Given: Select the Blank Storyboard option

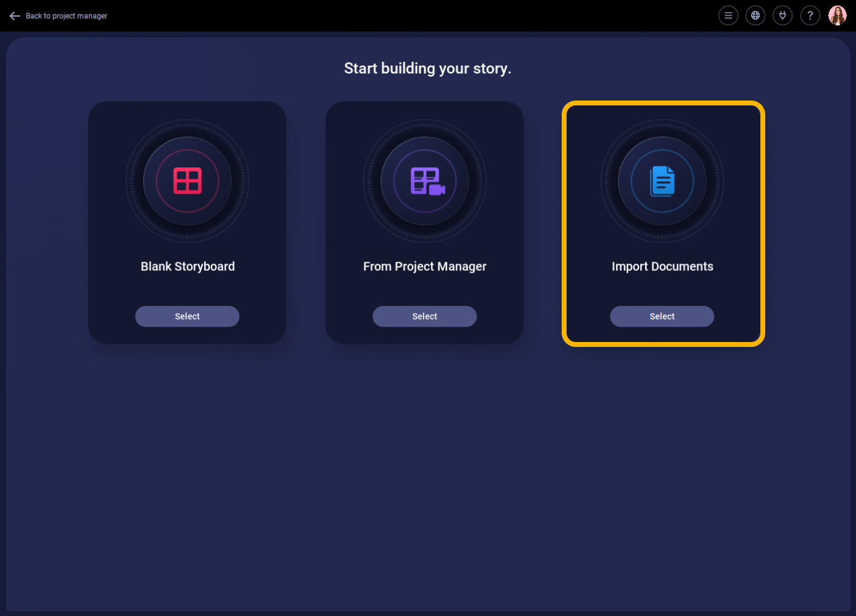Looking at the screenshot, I should 187,316.
